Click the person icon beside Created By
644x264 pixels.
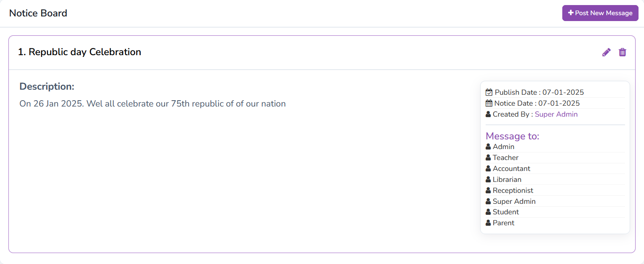coord(488,114)
